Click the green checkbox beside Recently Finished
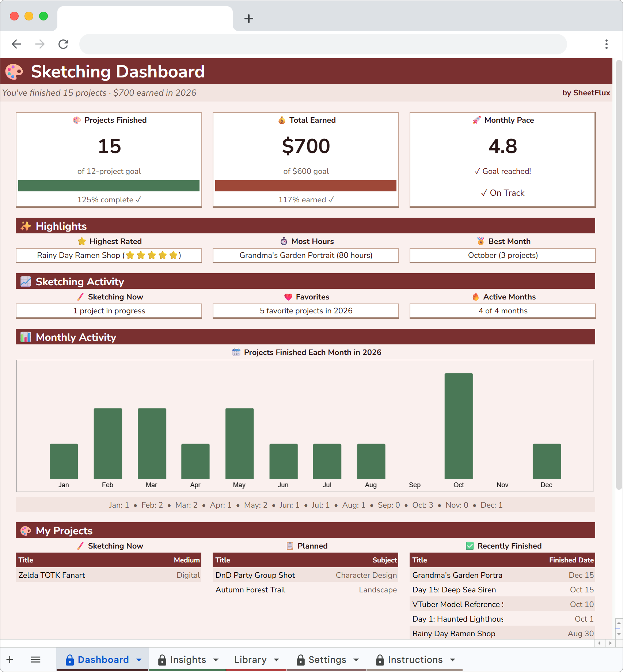The width and height of the screenshot is (623, 672). coord(469,546)
